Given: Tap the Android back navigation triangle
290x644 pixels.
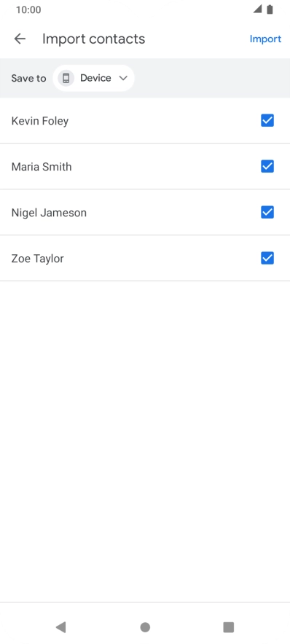Looking at the screenshot, I should click(60, 627).
